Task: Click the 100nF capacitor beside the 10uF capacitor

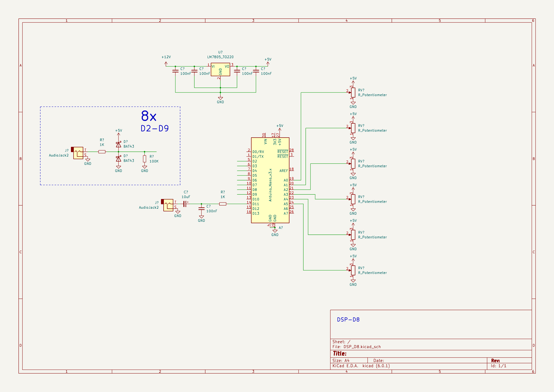Action: (x=202, y=208)
